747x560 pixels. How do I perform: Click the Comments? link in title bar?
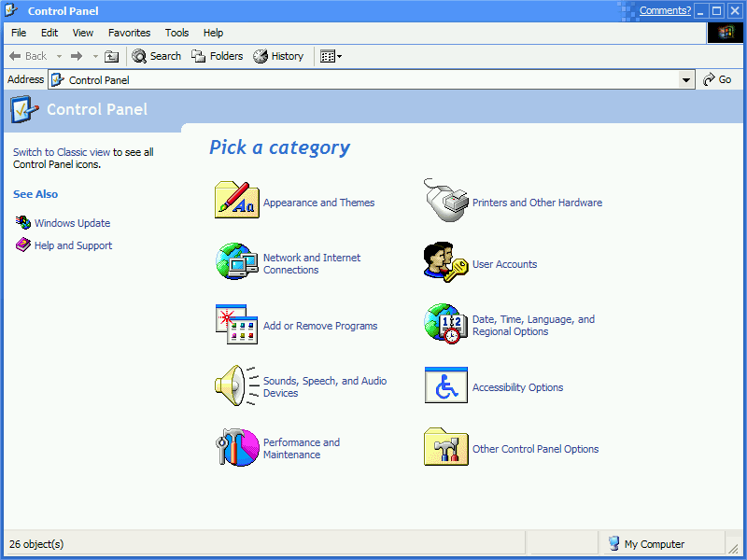665,10
